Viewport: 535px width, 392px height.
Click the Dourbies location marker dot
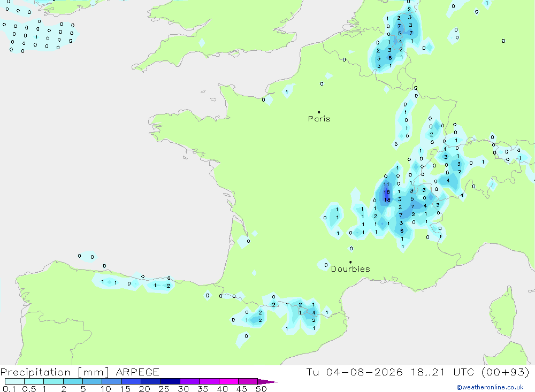coord(350,262)
